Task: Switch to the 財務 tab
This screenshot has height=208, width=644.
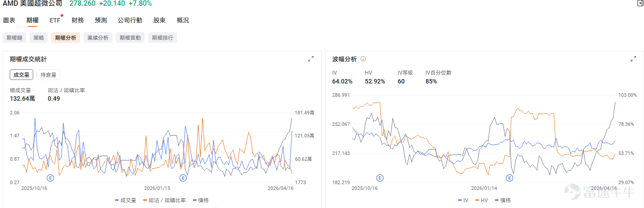Action: [77, 20]
